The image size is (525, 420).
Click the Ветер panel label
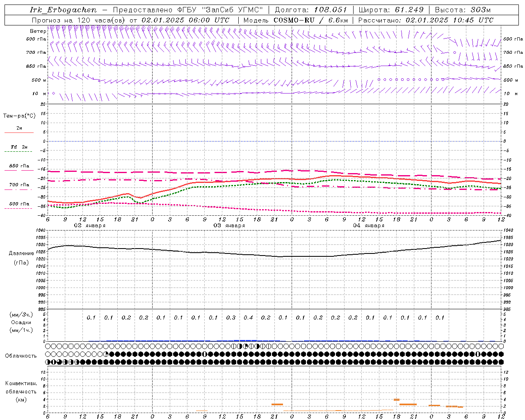pyautogui.click(x=38, y=31)
